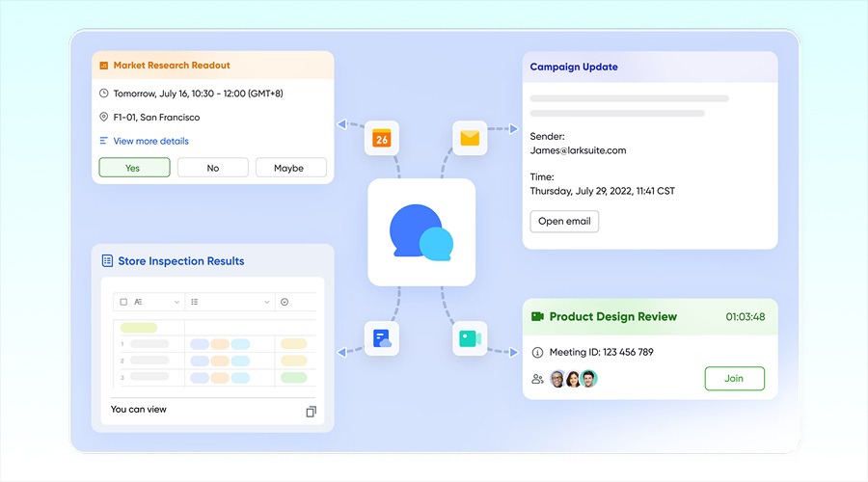Click the text-type icon in the first column header
Viewport: 868px width, 482px height.
(x=138, y=302)
